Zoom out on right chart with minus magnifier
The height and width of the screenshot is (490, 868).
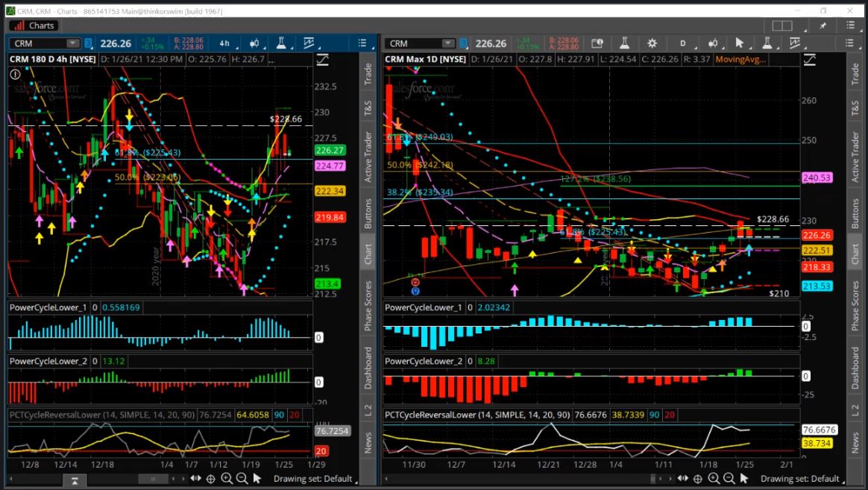(729, 478)
